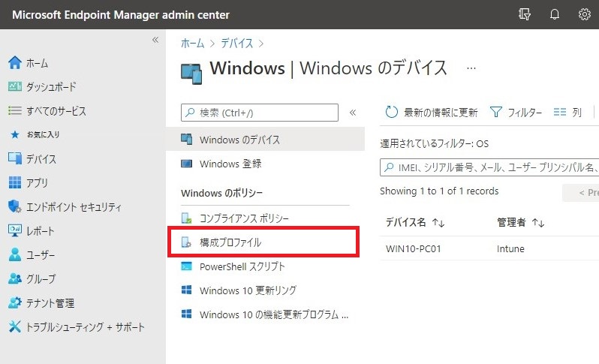Open アプリ in the sidebar
The image size is (599, 364).
click(x=37, y=182)
